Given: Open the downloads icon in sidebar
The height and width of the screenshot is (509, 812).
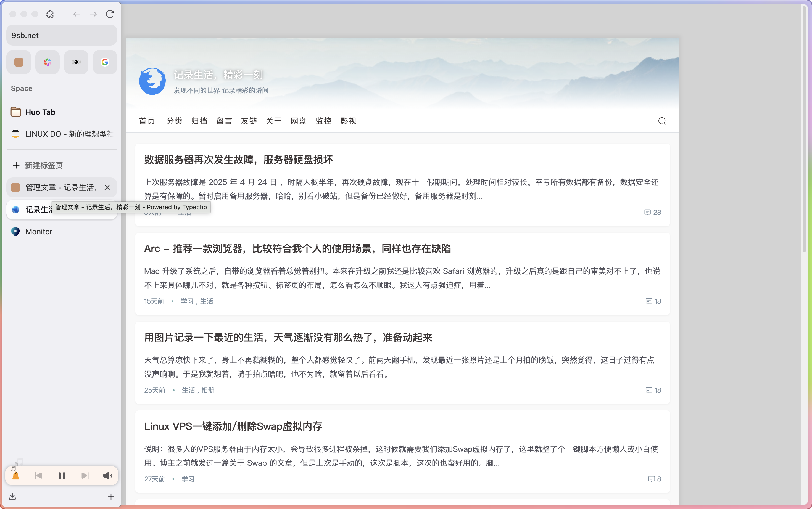Looking at the screenshot, I should [x=12, y=497].
